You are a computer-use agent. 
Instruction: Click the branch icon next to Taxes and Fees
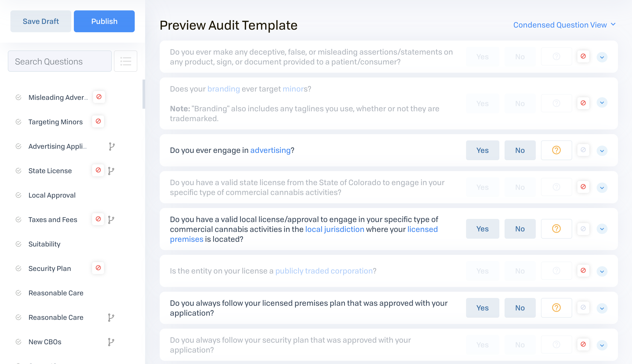(111, 220)
